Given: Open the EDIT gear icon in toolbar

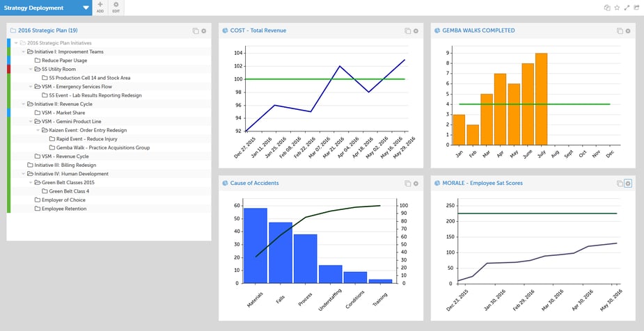Looking at the screenshot, I should click(116, 5).
